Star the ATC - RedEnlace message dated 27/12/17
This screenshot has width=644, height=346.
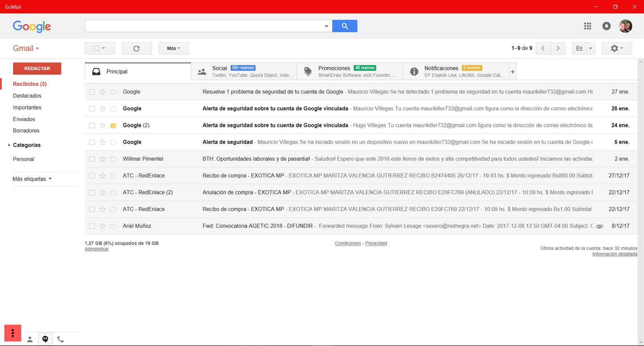pyautogui.click(x=102, y=176)
